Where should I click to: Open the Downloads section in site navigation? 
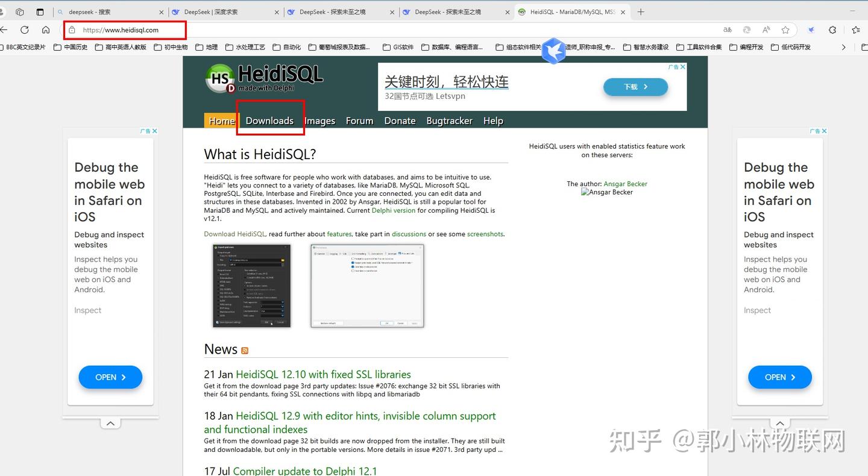pos(269,121)
